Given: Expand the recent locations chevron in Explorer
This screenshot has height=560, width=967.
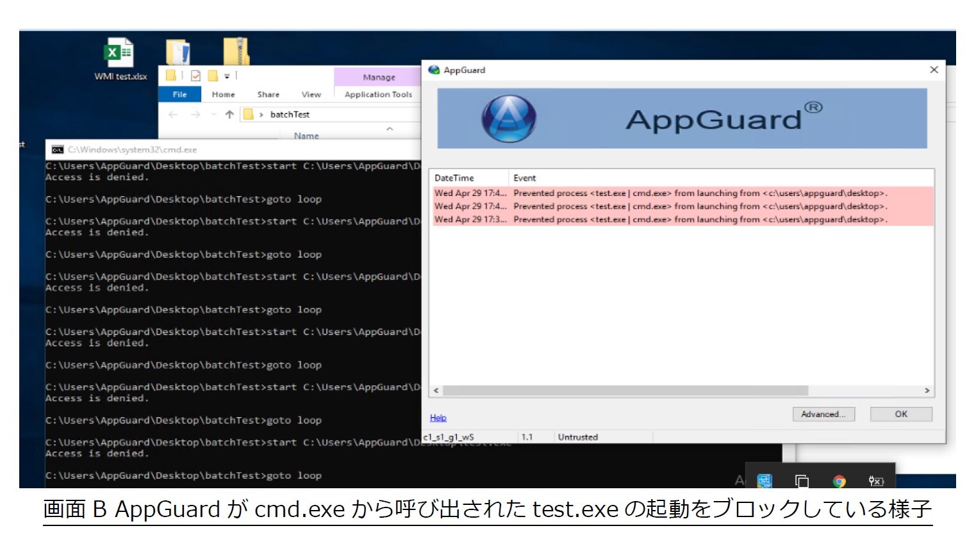Looking at the screenshot, I should 213,115.
